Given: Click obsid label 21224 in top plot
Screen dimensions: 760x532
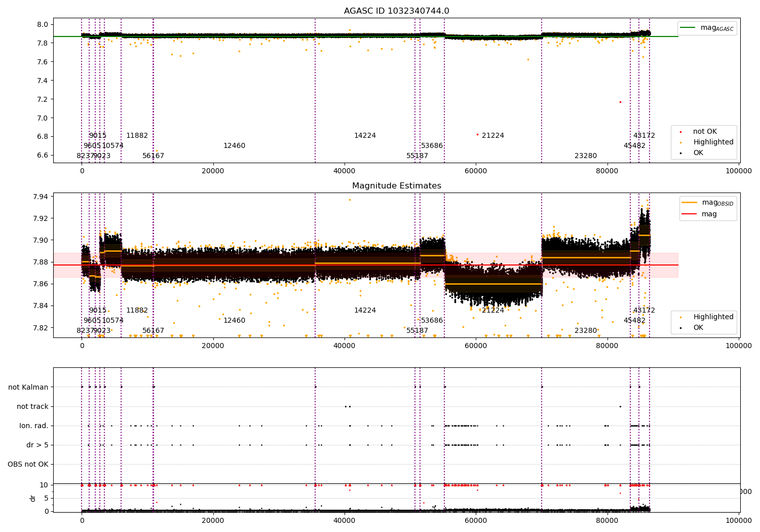Looking at the screenshot, I should pos(493,136).
